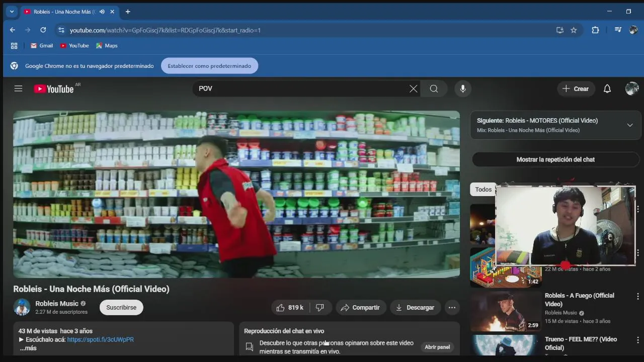Clear the POV search text

point(413,88)
